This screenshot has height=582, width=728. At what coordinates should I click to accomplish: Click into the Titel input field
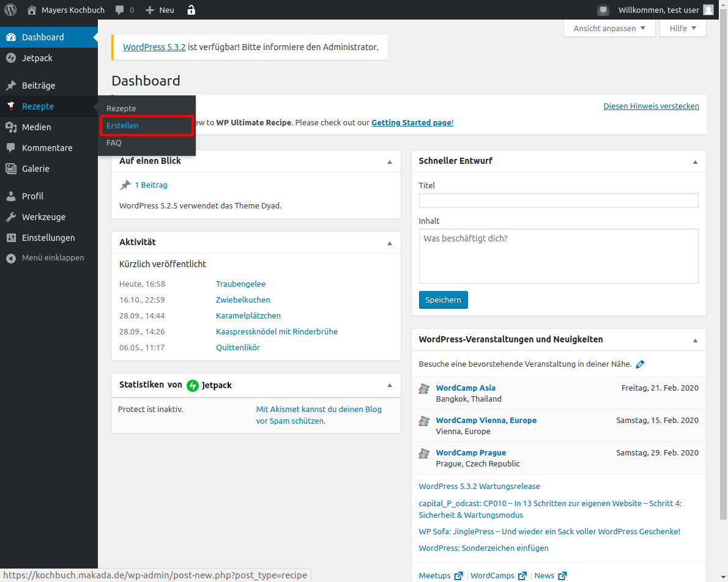click(x=558, y=201)
